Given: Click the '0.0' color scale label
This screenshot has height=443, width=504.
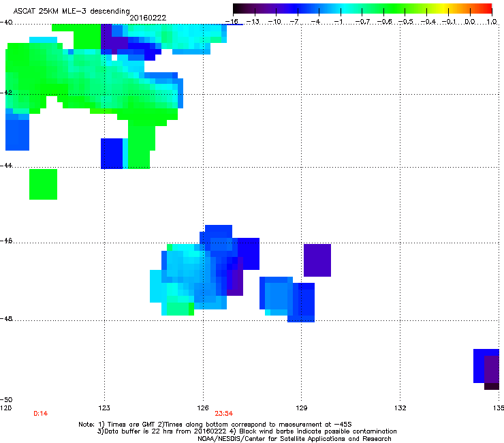Looking at the screenshot, I should click(470, 22).
